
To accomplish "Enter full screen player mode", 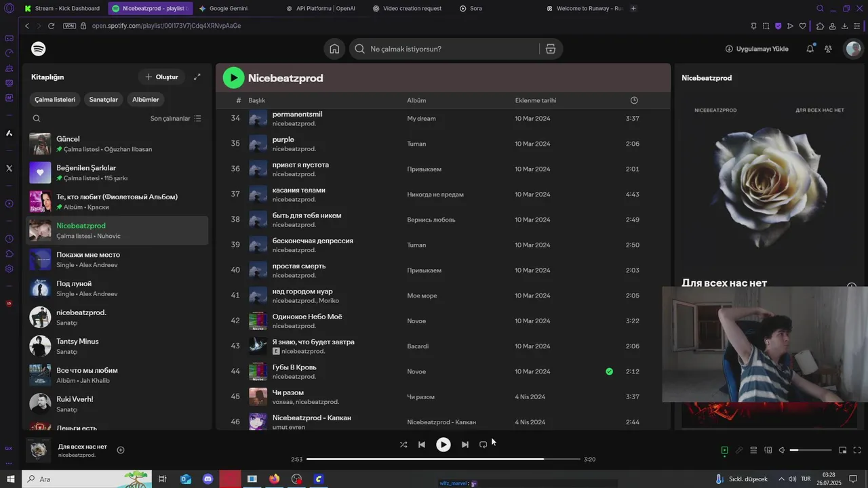I will 857,450.
